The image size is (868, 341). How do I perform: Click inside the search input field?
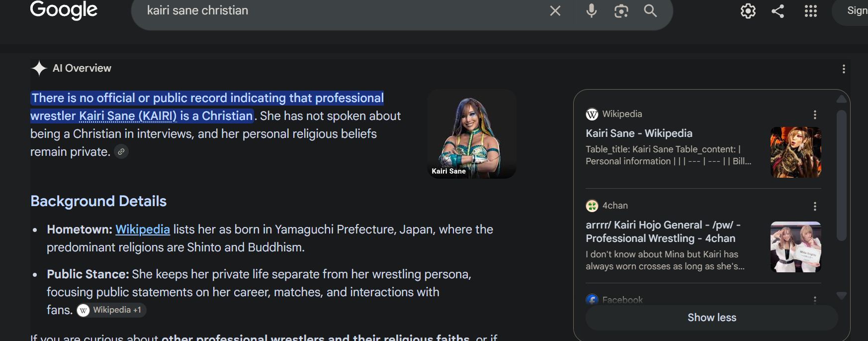click(x=343, y=11)
